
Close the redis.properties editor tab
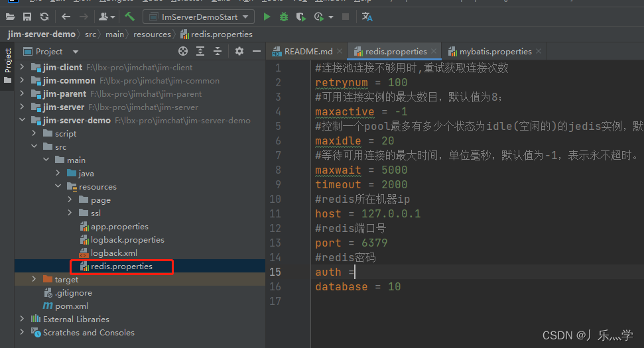tap(434, 51)
